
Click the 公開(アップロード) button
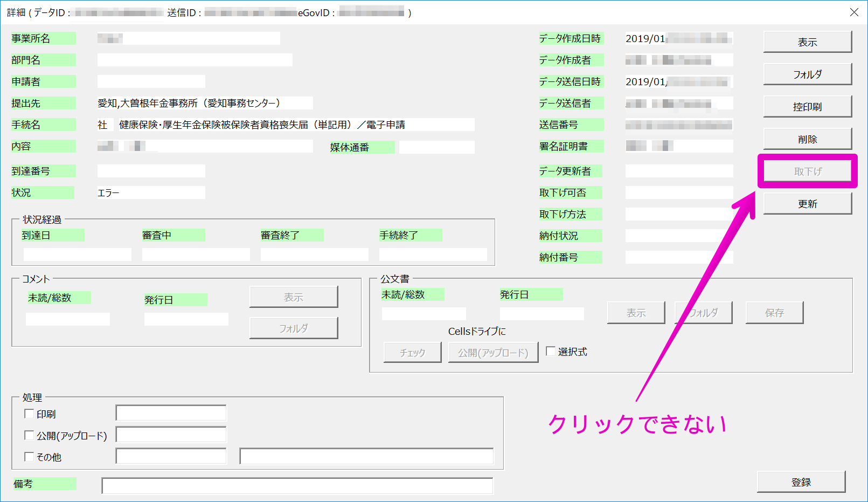tap(493, 353)
